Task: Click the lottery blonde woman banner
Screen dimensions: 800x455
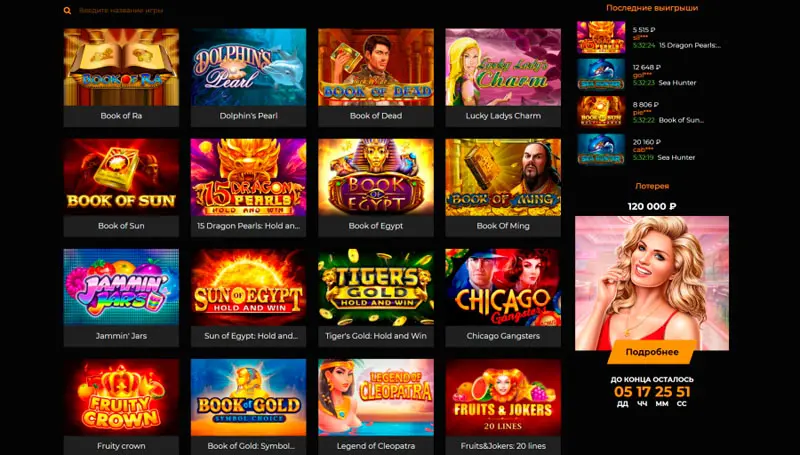Action: (652, 283)
